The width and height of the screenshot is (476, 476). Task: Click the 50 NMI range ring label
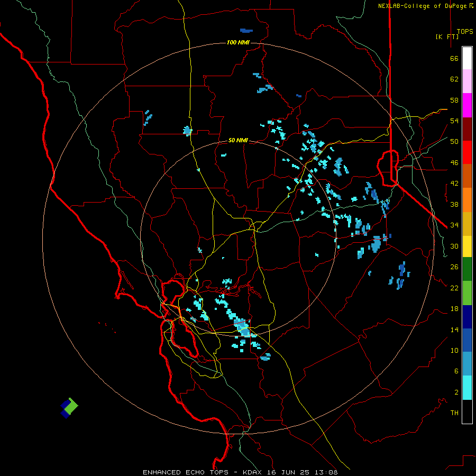(x=238, y=140)
